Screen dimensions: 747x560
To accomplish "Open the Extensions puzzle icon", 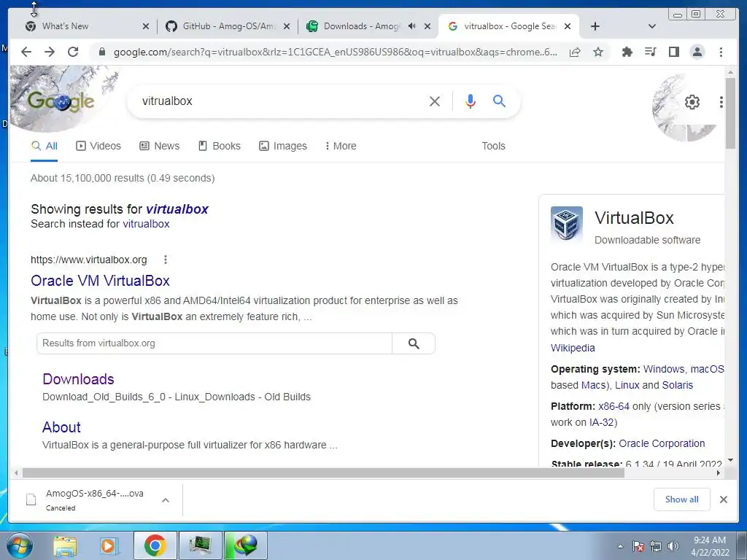I will (627, 52).
